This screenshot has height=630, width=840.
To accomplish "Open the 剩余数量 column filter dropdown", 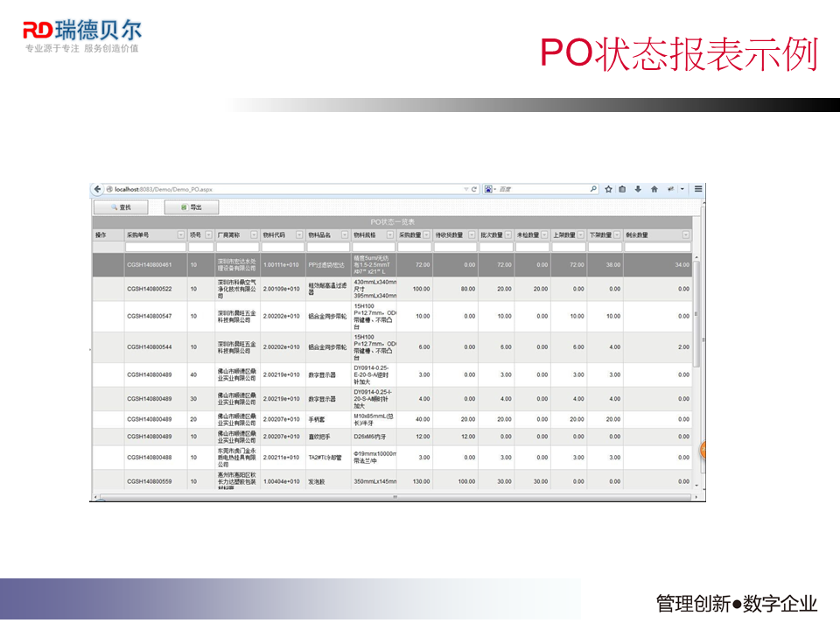I will tap(686, 234).
